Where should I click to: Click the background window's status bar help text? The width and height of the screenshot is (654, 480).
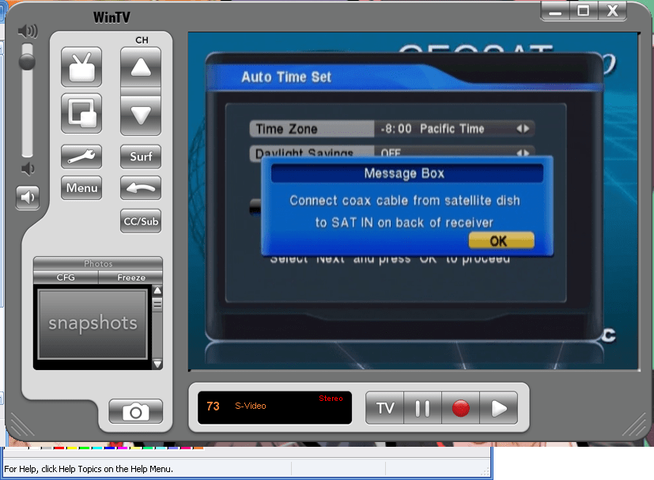tap(88, 469)
